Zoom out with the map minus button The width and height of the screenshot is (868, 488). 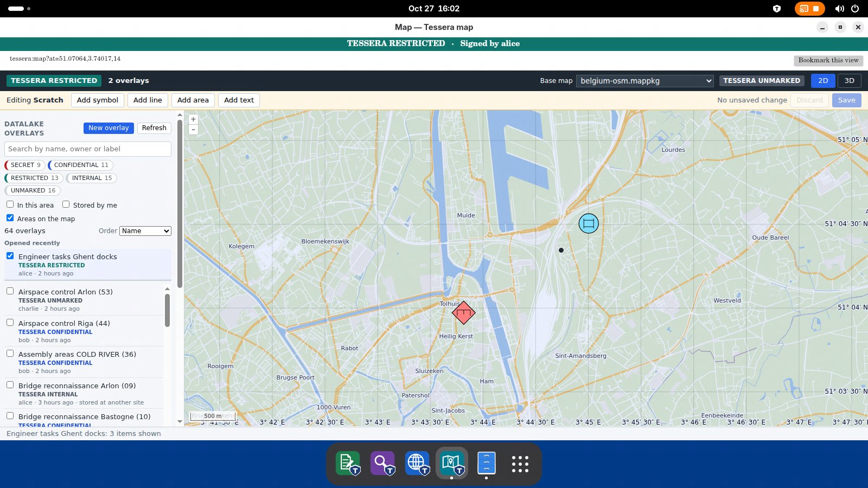coord(193,130)
